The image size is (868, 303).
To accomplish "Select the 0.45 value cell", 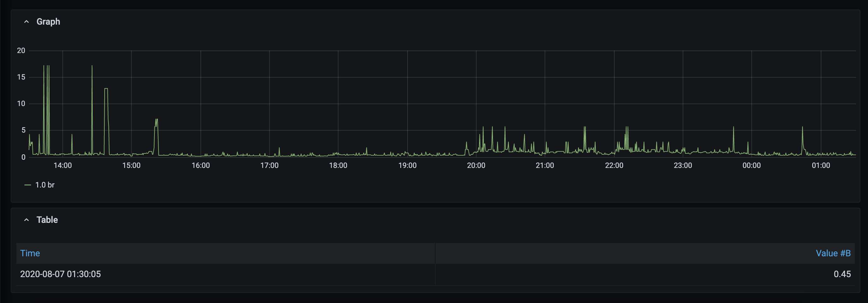I will point(842,274).
